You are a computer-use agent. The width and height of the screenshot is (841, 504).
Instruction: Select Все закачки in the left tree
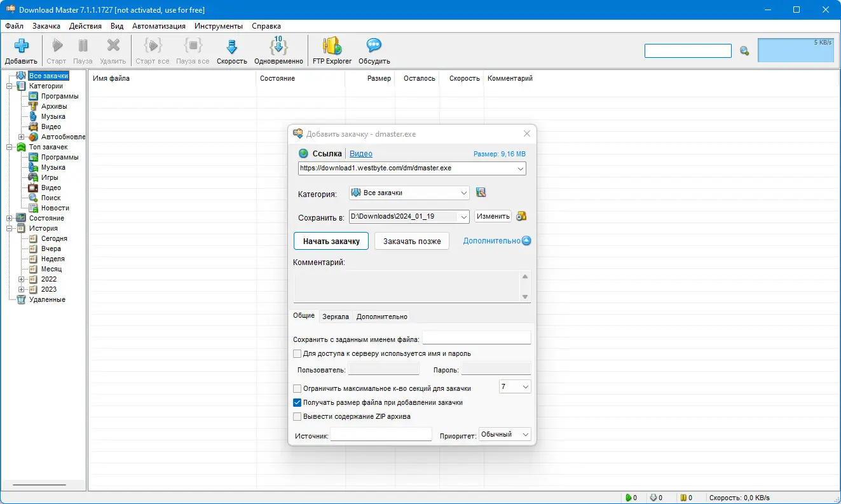(x=48, y=76)
